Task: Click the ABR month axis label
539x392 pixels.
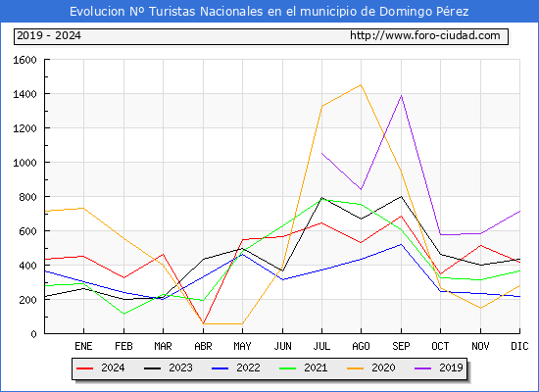Action: coord(203,346)
